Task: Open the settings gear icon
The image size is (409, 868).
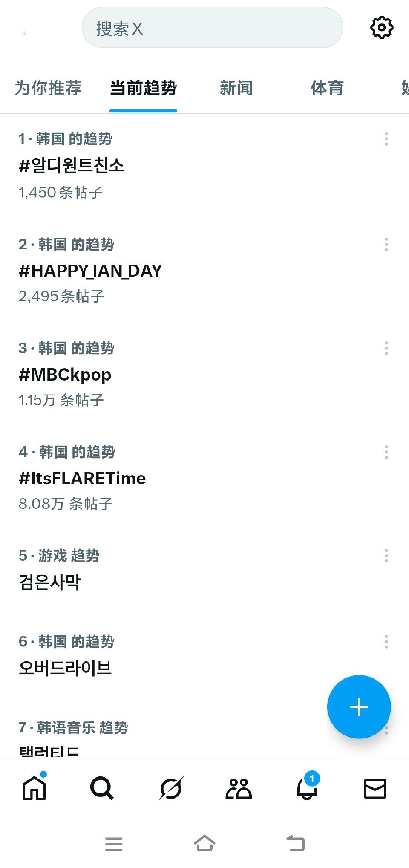Action: click(x=381, y=28)
